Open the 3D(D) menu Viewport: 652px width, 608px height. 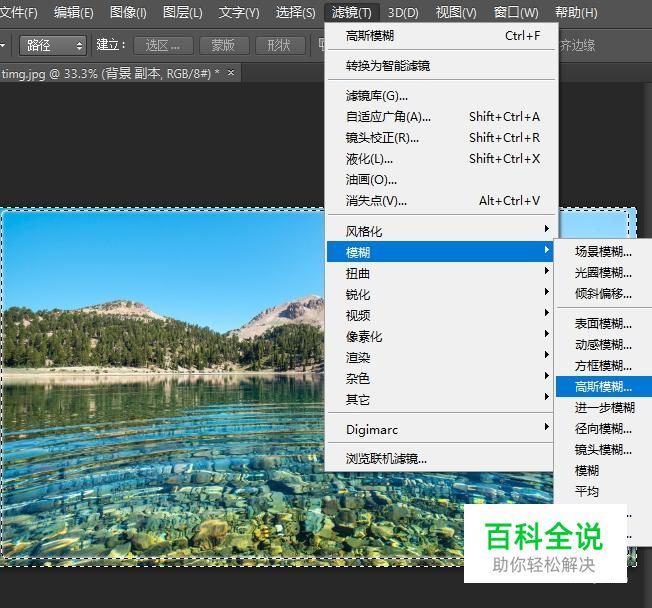pos(403,12)
